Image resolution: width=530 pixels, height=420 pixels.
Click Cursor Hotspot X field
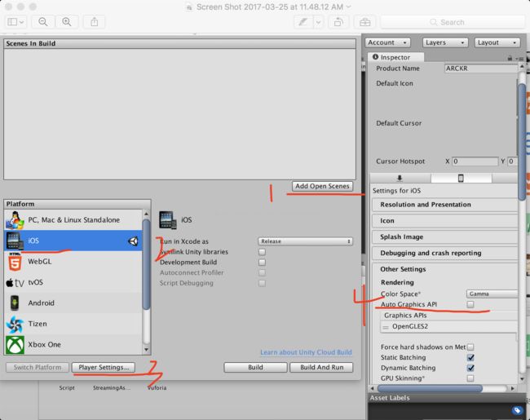475,161
